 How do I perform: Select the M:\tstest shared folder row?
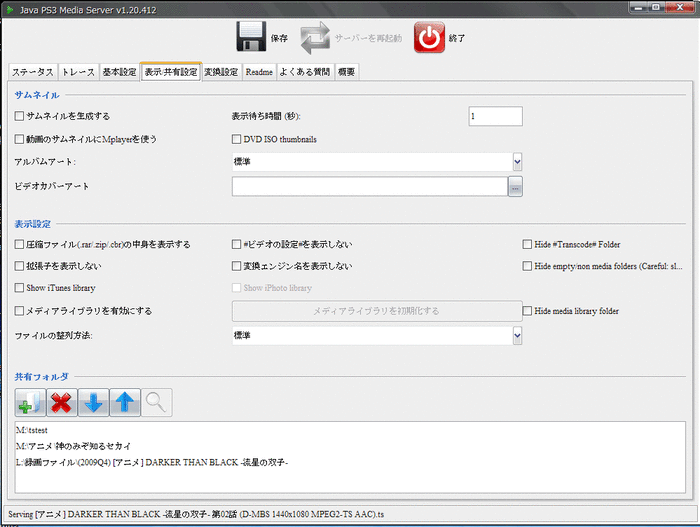[x=350, y=430]
